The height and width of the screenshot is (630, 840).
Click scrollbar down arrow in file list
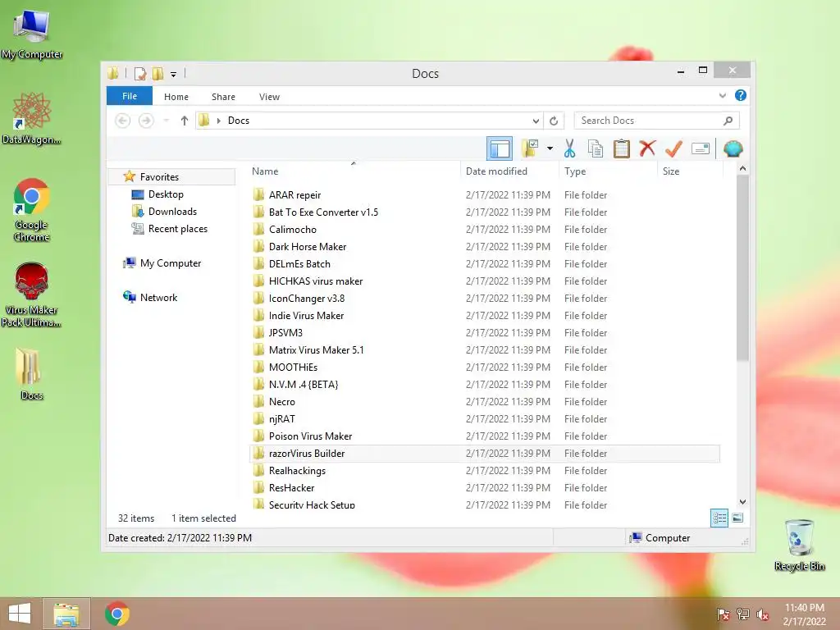(x=742, y=502)
